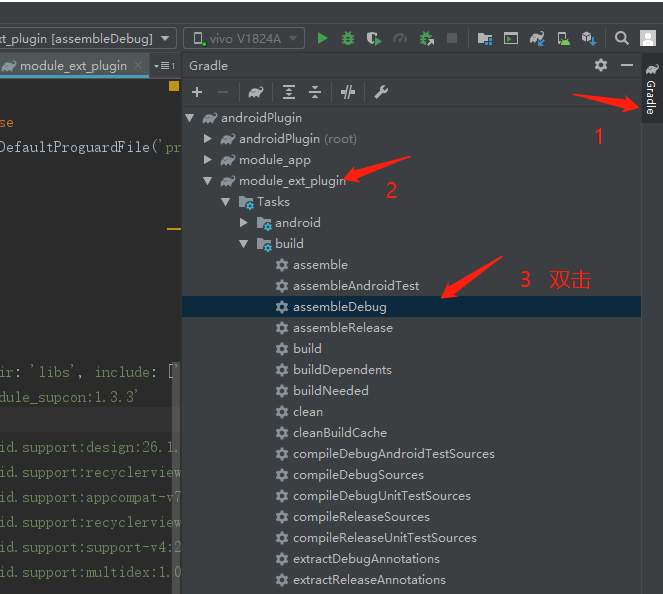Toggle offline mode in Gradle toolbar

click(348, 92)
